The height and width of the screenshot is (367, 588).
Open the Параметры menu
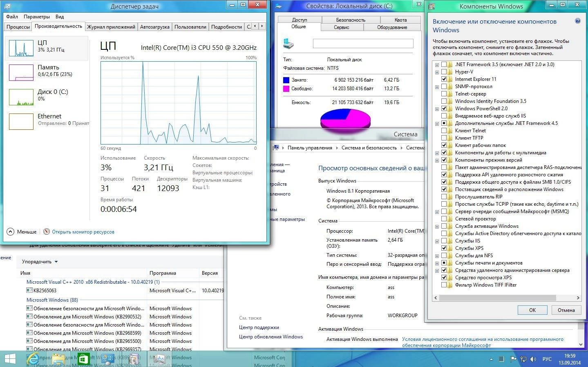(x=37, y=17)
